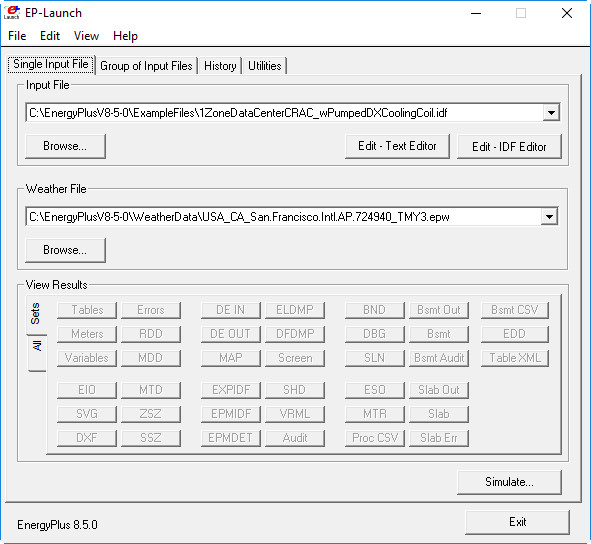The image size is (591, 544).
Task: Click the Slab Out results button
Action: [x=439, y=390]
